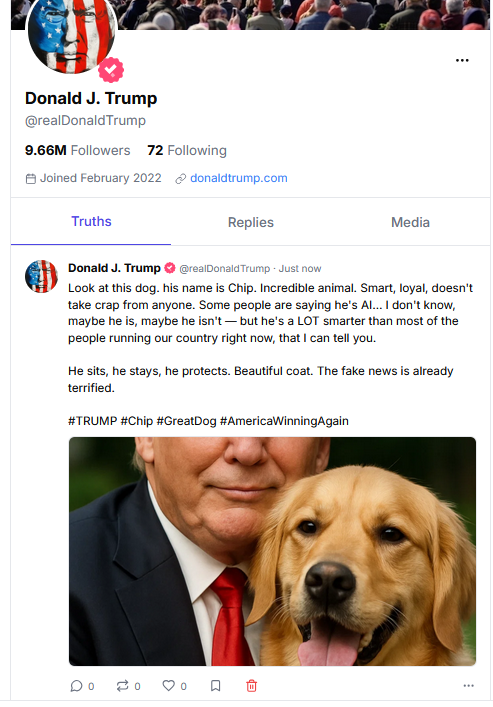Bookmark the Chip dog post
This screenshot has width=493, height=707.
[216, 686]
